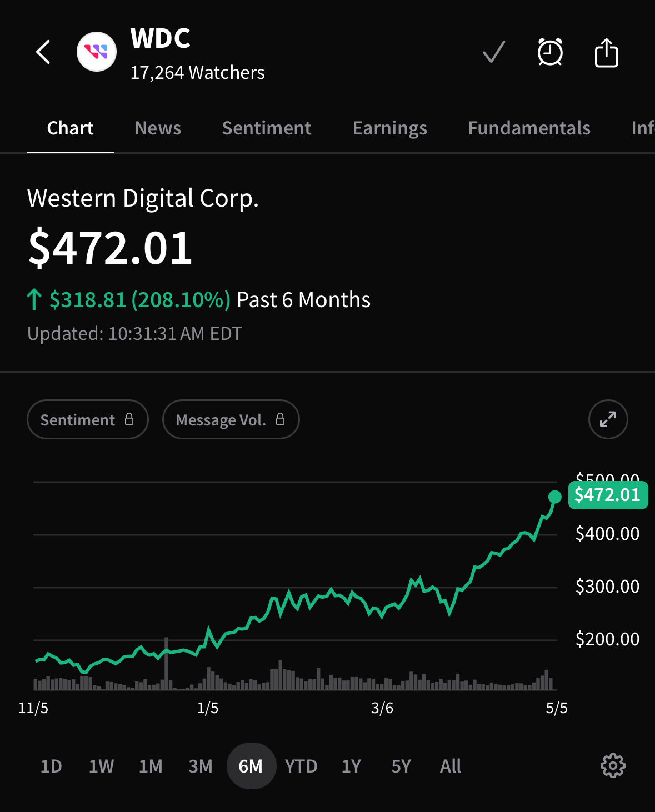Tap the $400.00 axis label
The width and height of the screenshot is (655, 812).
coord(607,534)
